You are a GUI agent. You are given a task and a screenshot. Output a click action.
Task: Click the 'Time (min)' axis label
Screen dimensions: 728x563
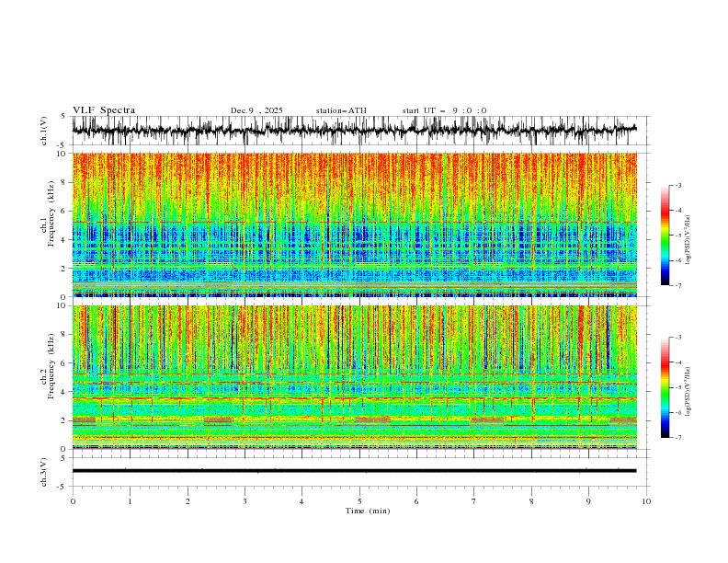pyautogui.click(x=368, y=511)
